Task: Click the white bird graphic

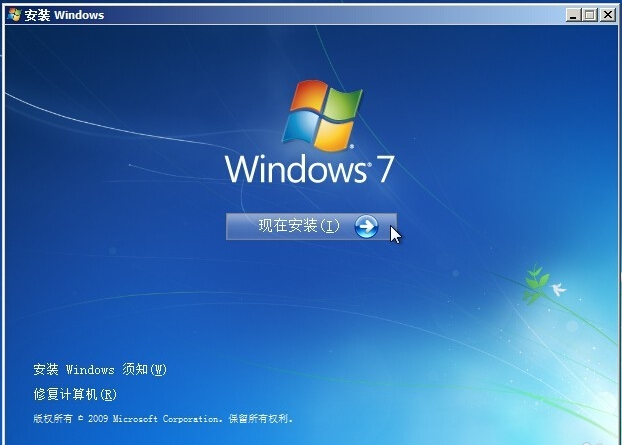Action: (557, 289)
